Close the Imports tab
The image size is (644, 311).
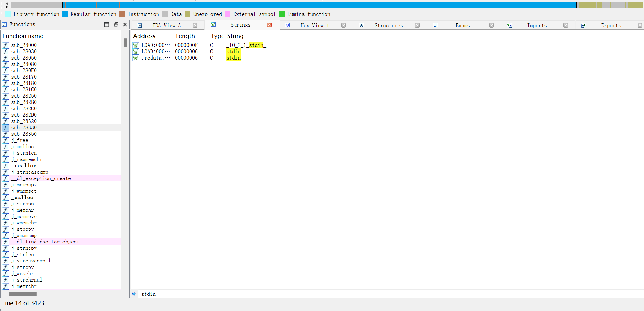tap(566, 25)
